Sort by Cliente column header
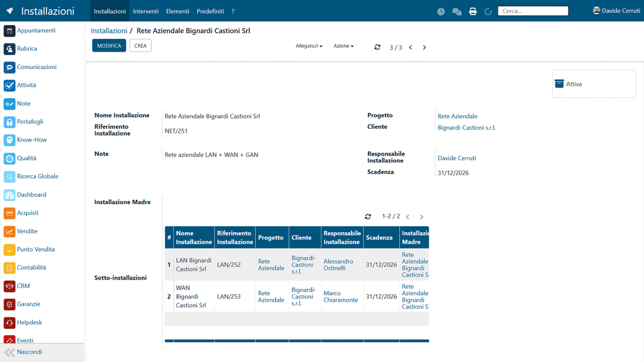The width and height of the screenshot is (644, 362). point(305,237)
